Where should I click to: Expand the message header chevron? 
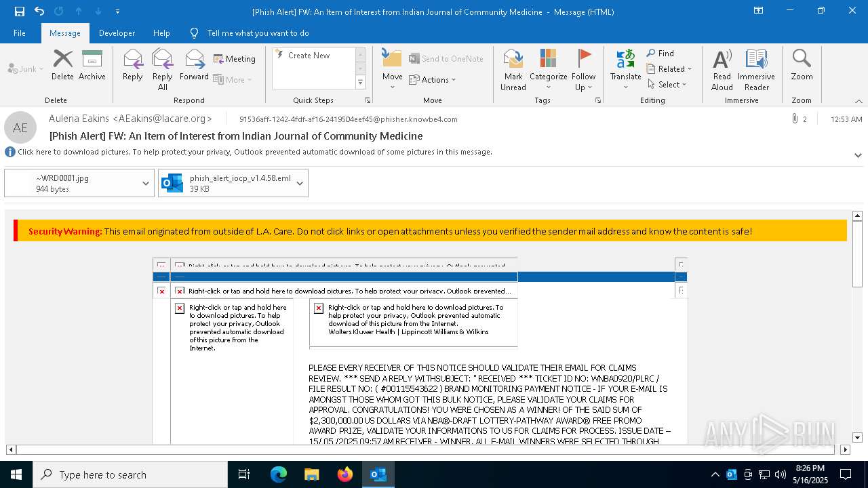click(x=858, y=155)
